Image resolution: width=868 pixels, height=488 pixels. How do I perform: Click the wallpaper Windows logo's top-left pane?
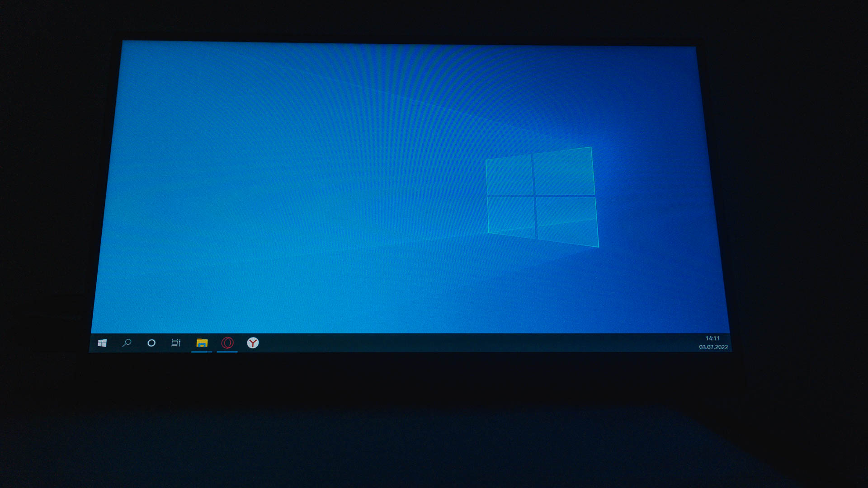(x=509, y=175)
